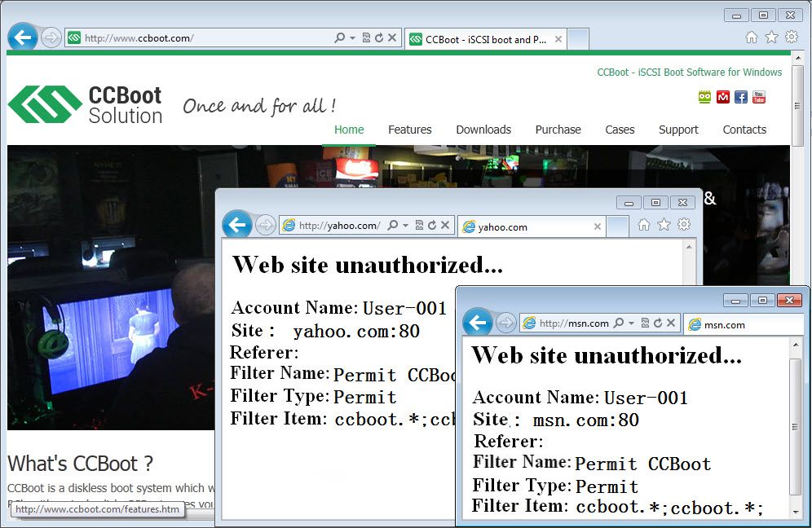
Task: Open Tools gear in yahoo.com window
Action: click(684, 224)
